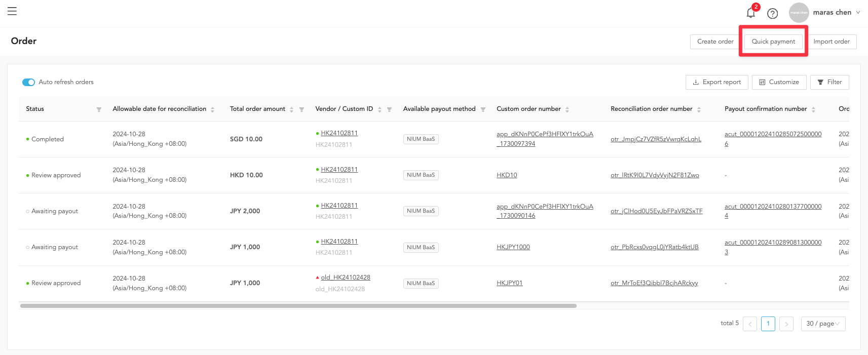Image resolution: width=868 pixels, height=355 pixels.
Task: Sort by Vendor / Custom ID
Action: coord(380,109)
